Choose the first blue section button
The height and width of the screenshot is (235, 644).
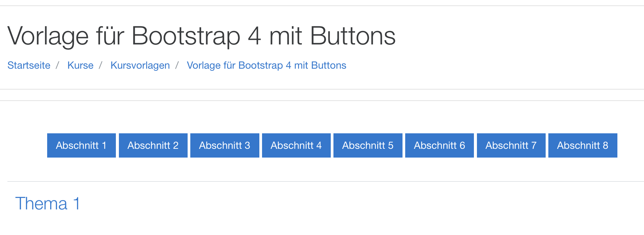pos(81,145)
